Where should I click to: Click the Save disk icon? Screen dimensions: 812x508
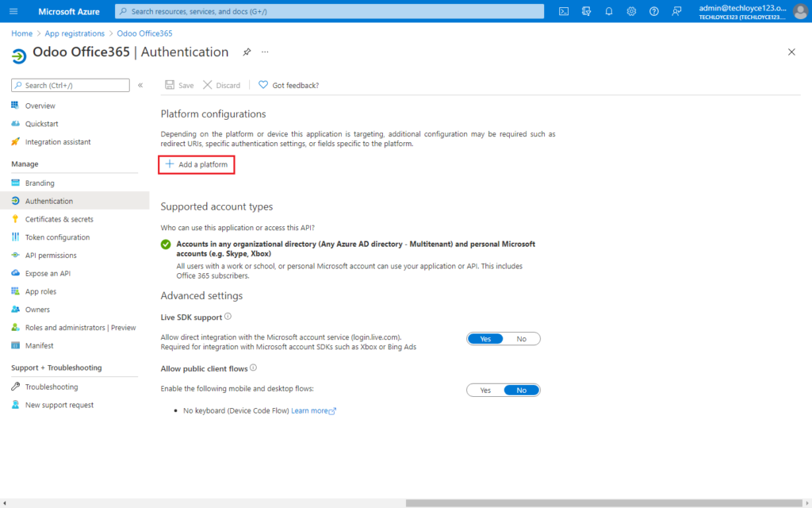(170, 84)
